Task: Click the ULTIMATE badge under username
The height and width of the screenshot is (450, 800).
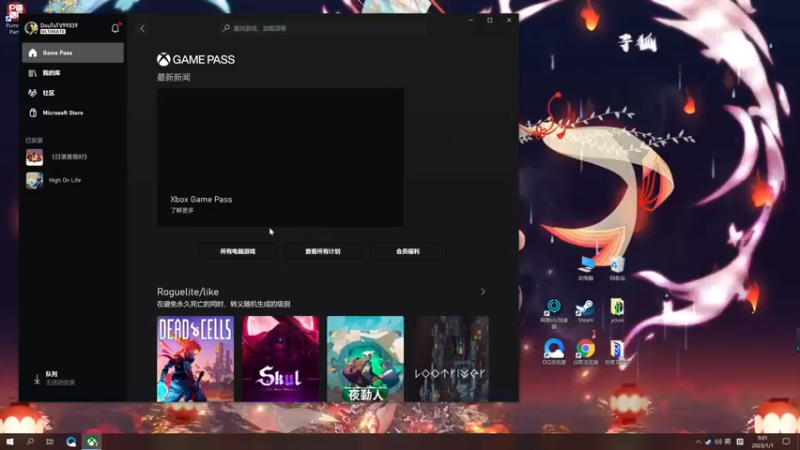Action: pos(53,32)
